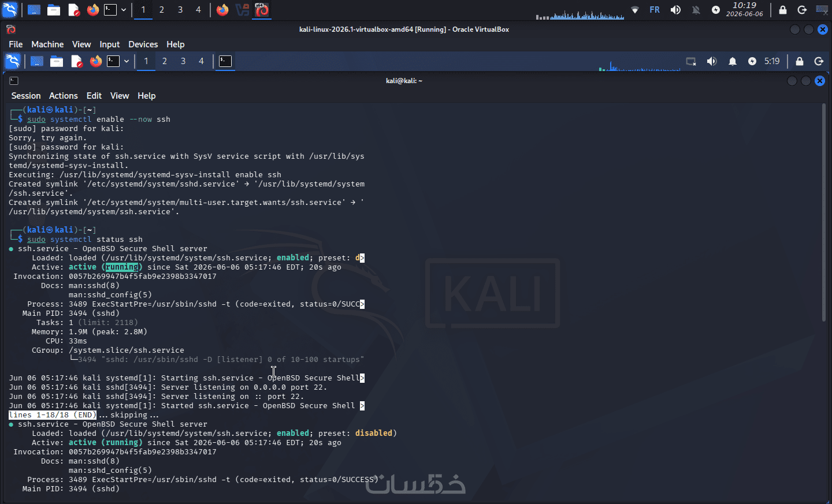Click the guest log out icon
Image resolution: width=832 pixels, height=504 pixels.
[x=819, y=61]
